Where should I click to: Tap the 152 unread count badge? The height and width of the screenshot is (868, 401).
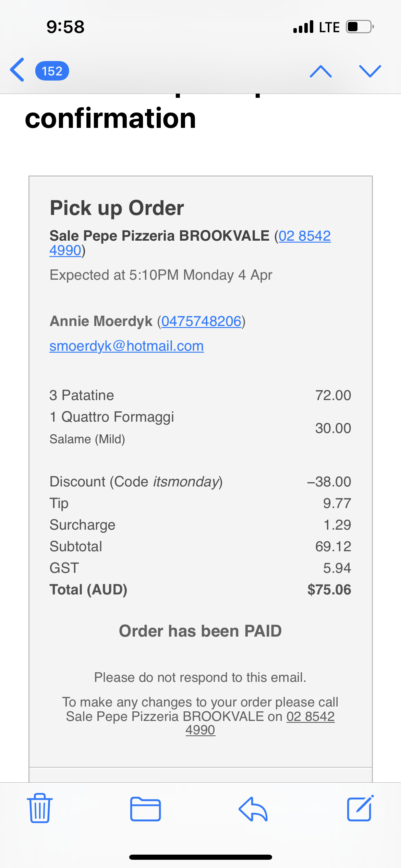pos(52,71)
